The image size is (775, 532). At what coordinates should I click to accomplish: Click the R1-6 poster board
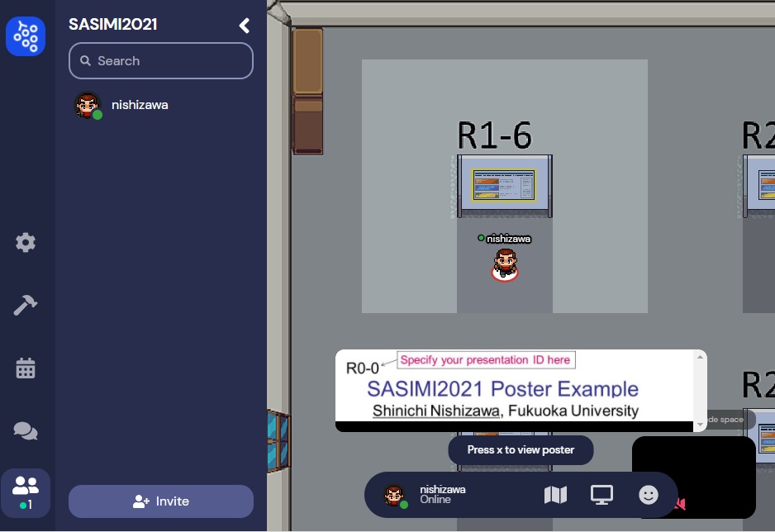pyautogui.click(x=504, y=185)
